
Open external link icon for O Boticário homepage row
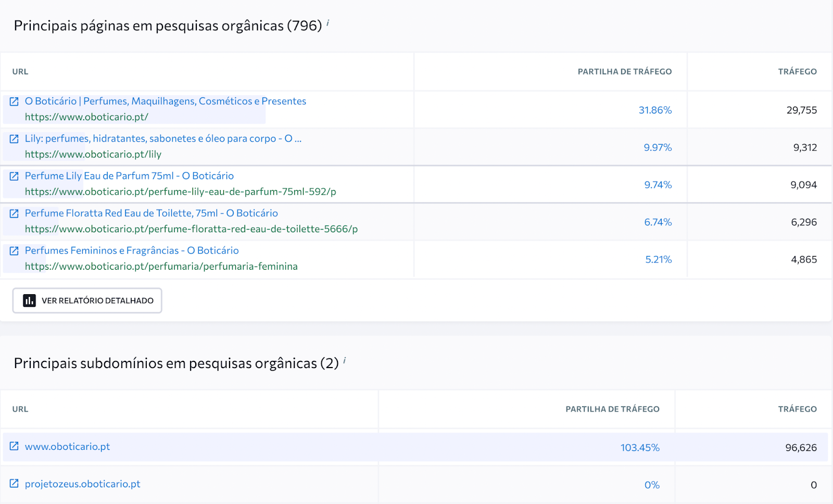point(14,102)
